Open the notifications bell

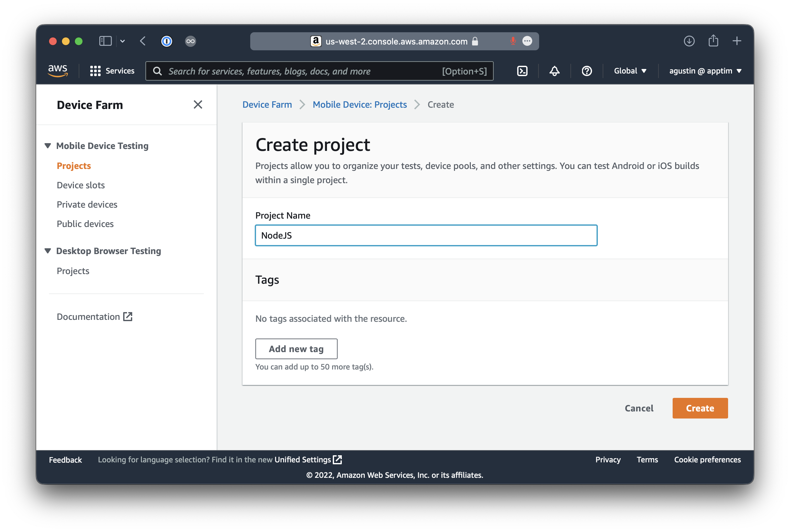pyautogui.click(x=554, y=71)
